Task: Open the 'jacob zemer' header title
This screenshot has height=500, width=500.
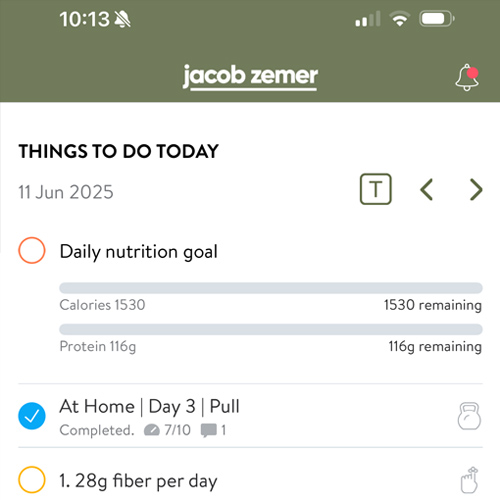Action: pyautogui.click(x=250, y=76)
